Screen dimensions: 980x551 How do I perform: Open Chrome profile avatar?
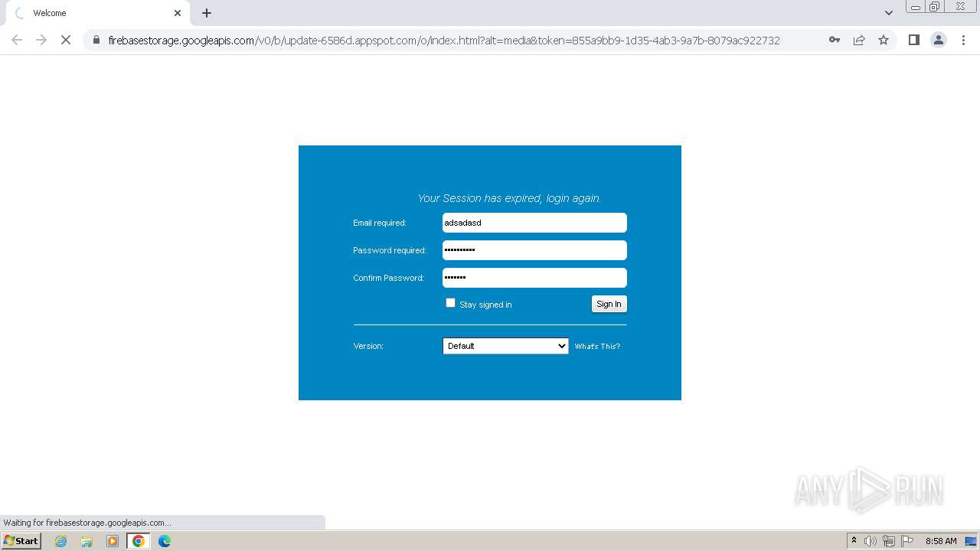click(x=939, y=40)
